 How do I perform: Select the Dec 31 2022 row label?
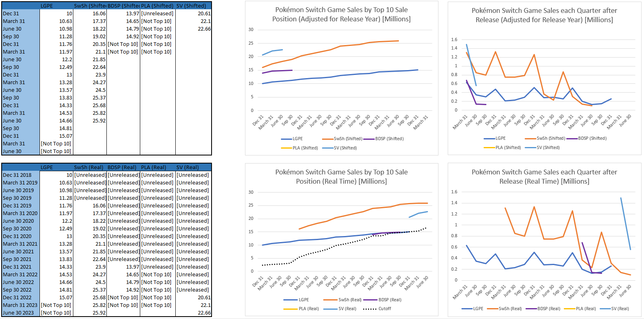tap(21, 297)
